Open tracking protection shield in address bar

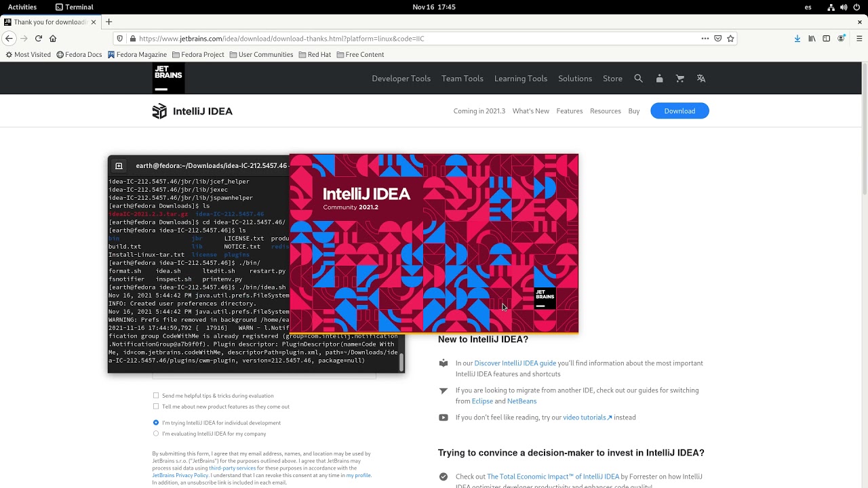(x=120, y=39)
